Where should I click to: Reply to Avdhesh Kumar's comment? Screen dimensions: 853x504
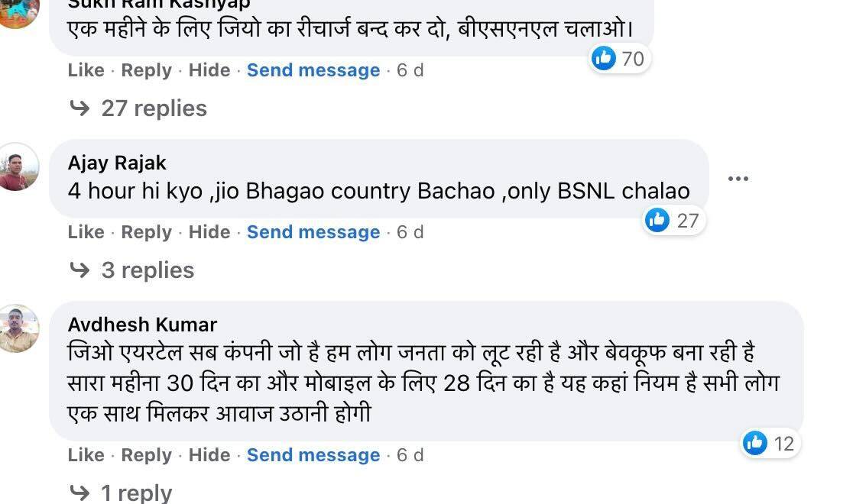[x=146, y=455]
